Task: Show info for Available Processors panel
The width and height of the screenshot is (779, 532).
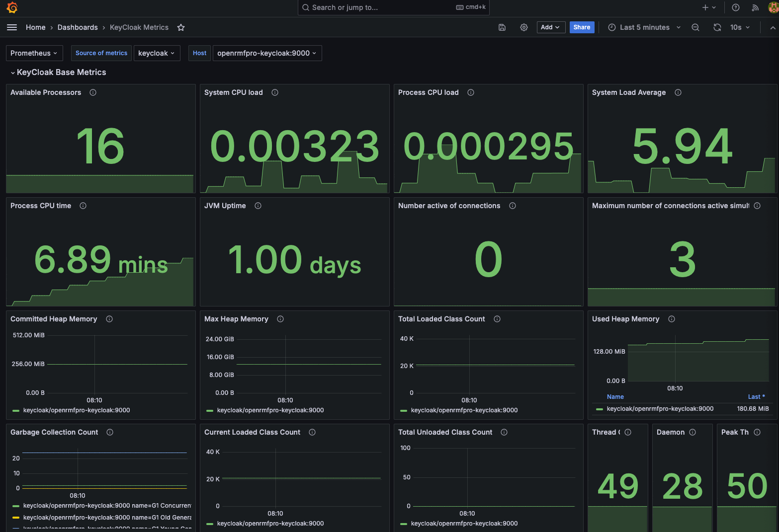Action: click(93, 92)
